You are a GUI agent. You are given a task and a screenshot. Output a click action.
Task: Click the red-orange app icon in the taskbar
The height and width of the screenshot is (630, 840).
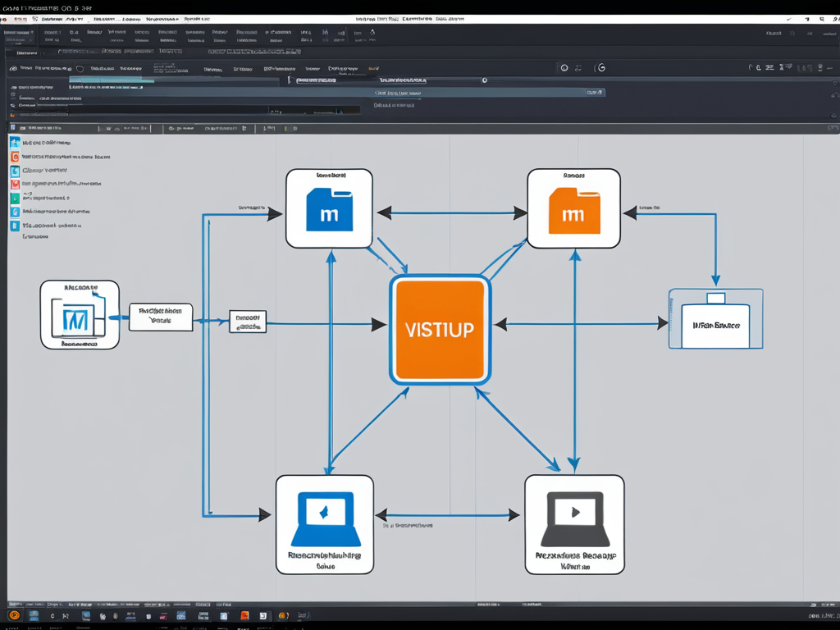tap(244, 615)
